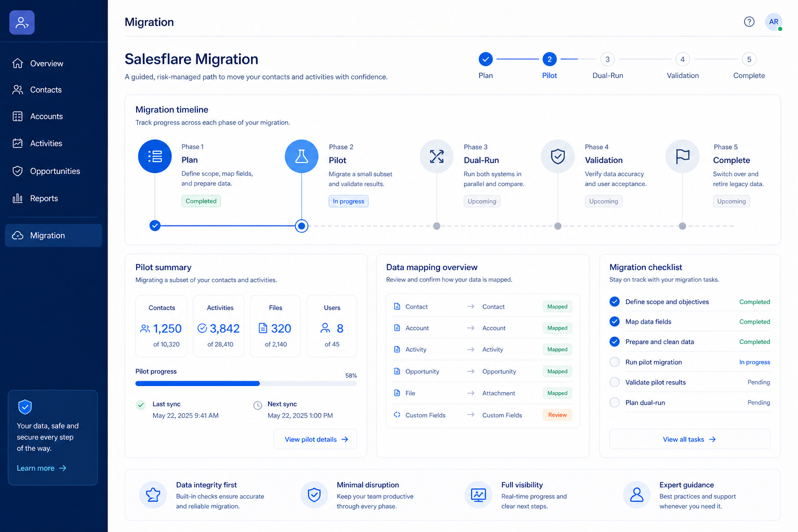
Task: Click the Completed badge under Plan
Action: click(x=201, y=201)
